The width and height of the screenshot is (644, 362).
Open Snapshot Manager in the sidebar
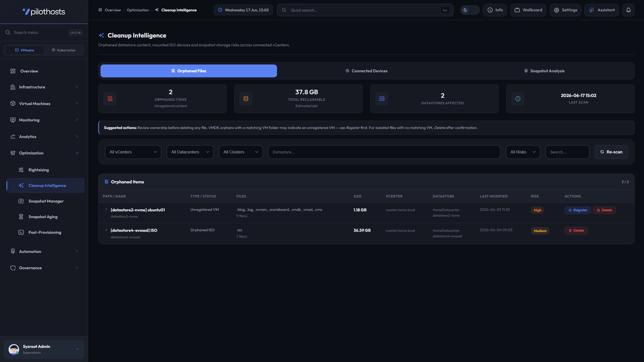[45, 201]
